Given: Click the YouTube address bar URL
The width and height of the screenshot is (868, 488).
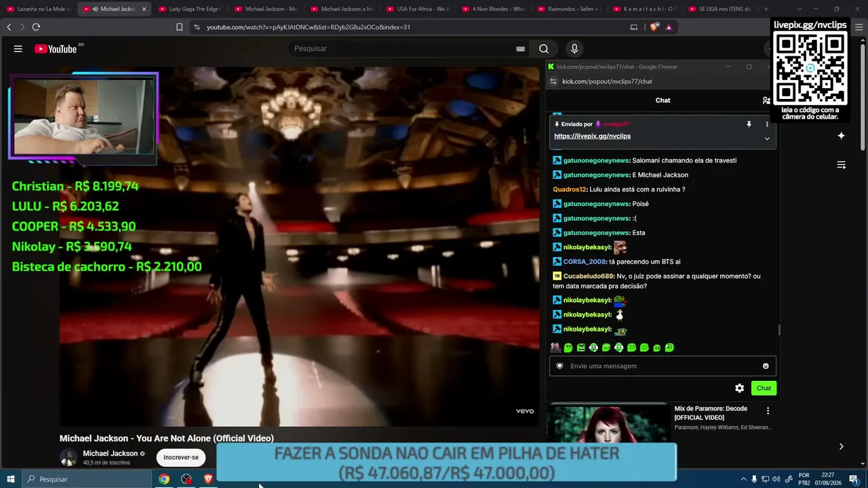Looking at the screenshot, I should tap(309, 27).
